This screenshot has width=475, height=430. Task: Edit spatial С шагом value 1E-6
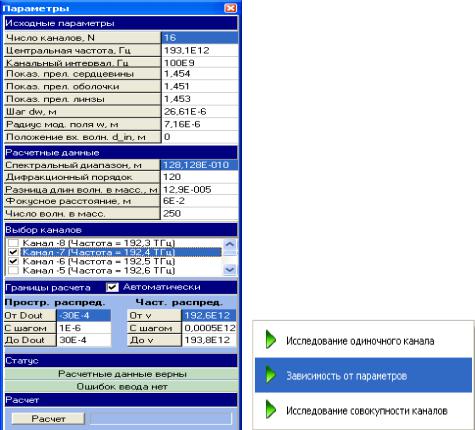(84, 328)
